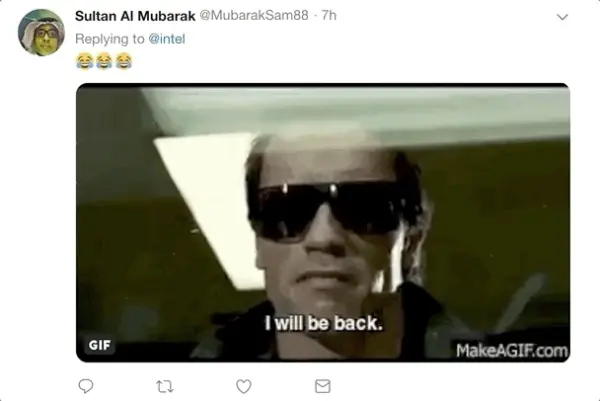Viewport: 600px width, 401px height.
Task: Expand the tweet options chevron menu
Action: pos(562,17)
